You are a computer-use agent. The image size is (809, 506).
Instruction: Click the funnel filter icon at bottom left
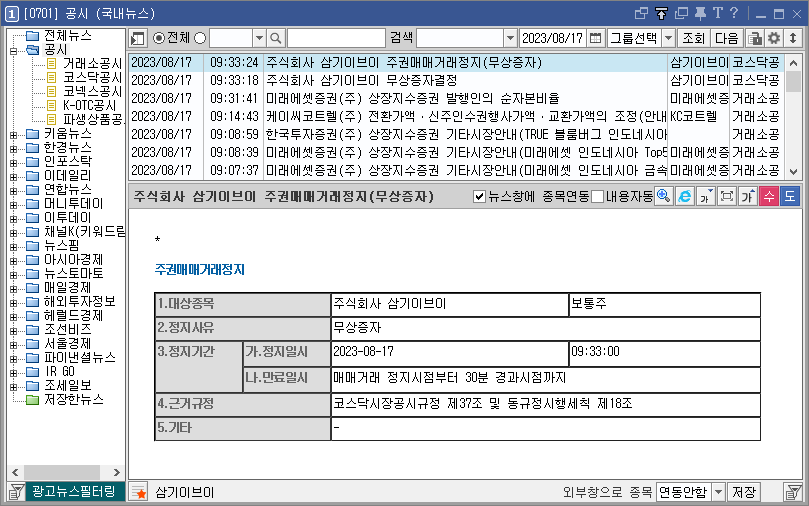pyautogui.click(x=16, y=492)
